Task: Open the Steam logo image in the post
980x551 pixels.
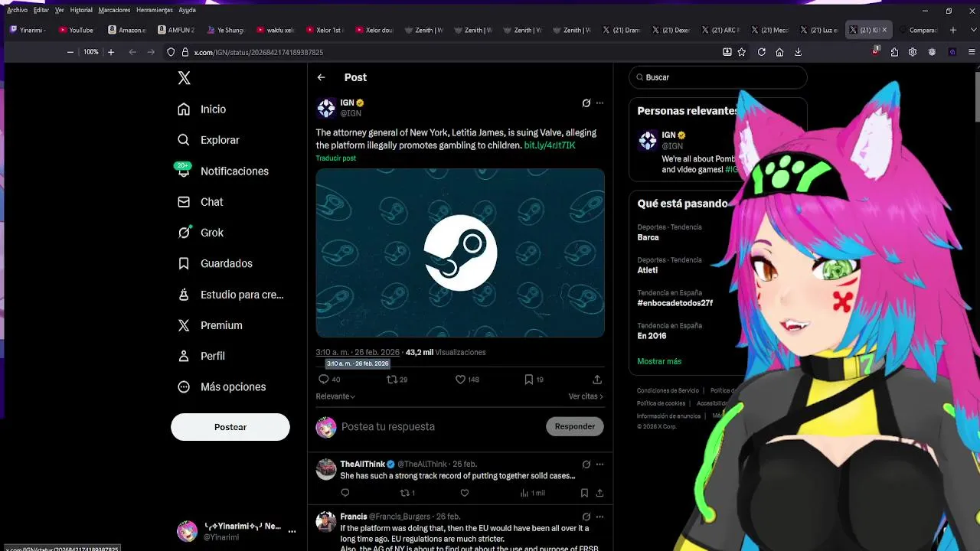Action: click(x=460, y=253)
